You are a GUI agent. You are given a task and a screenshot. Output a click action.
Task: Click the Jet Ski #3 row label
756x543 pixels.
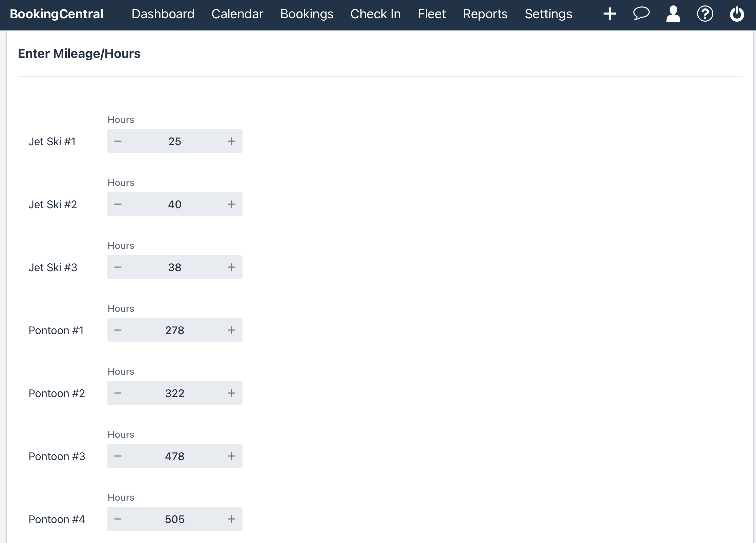tap(53, 267)
